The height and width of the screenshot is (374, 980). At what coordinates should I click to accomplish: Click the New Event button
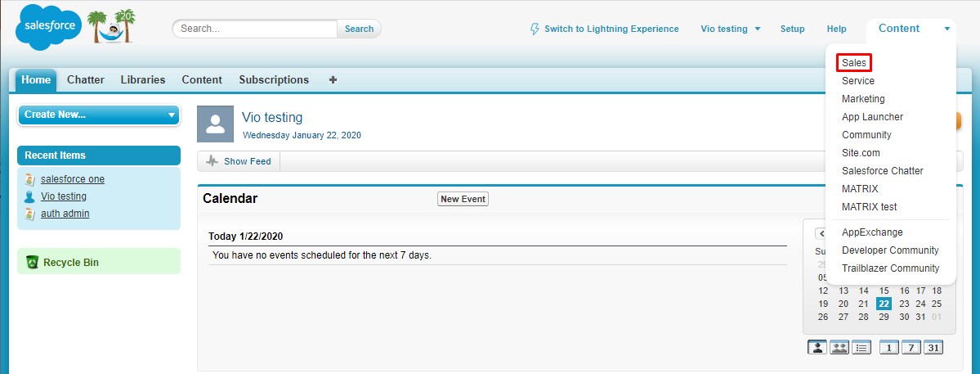point(463,199)
